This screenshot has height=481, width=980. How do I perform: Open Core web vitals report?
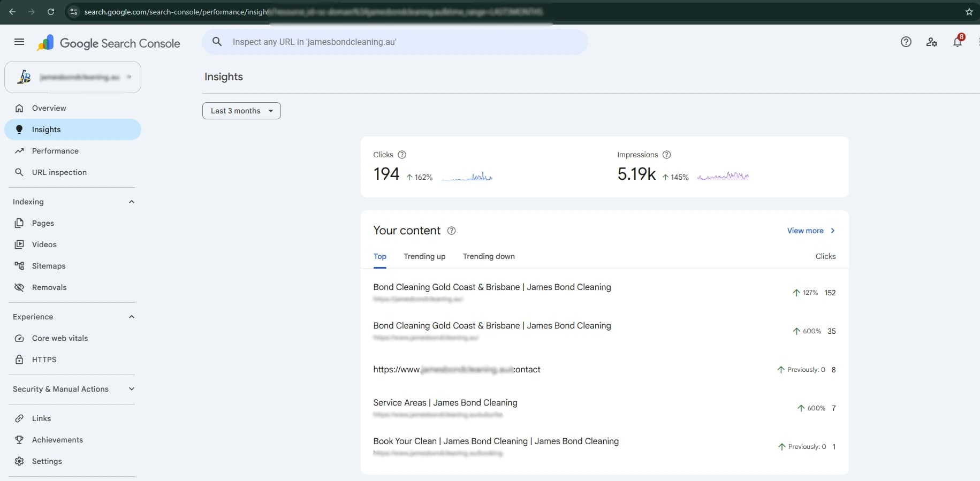pos(73,338)
